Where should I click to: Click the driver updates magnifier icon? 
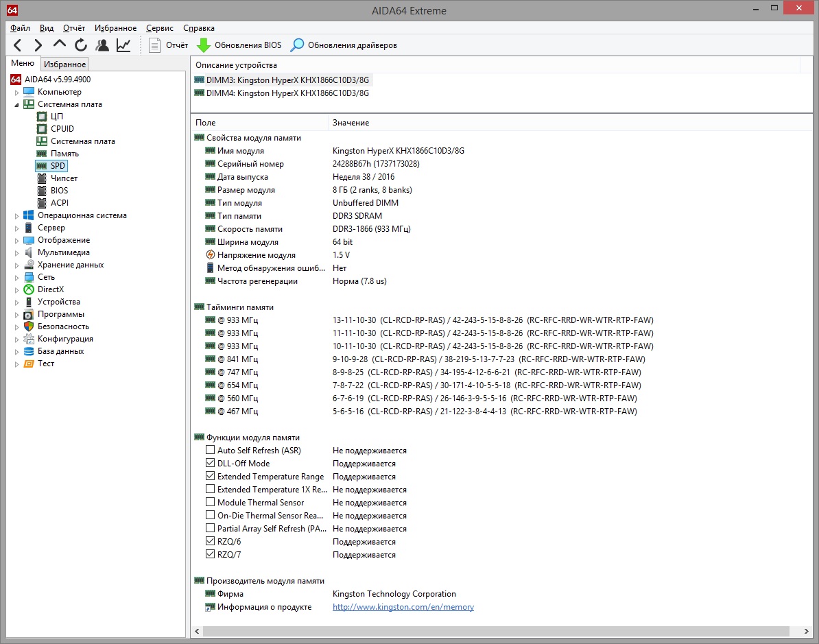[297, 45]
